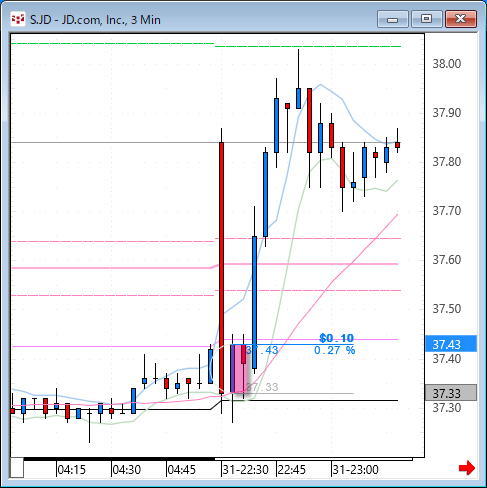Click the 31-22:30 time axis label

point(245,470)
